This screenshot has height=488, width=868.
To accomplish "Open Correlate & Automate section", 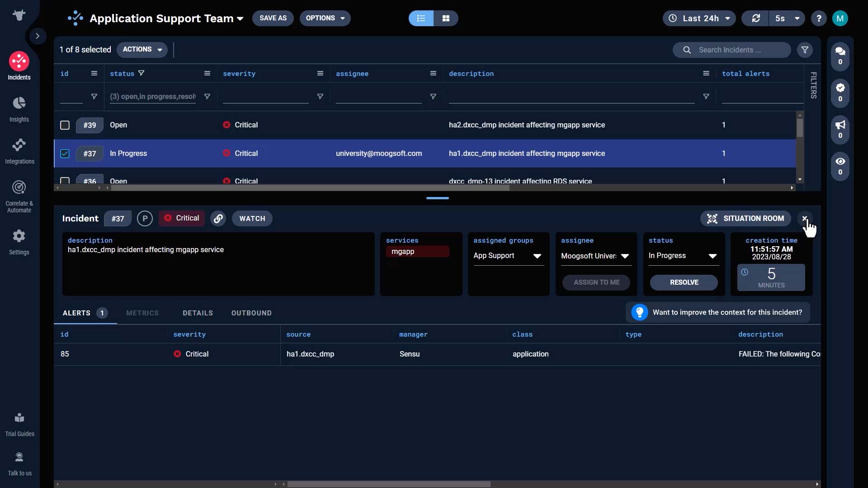I will coord(19,197).
